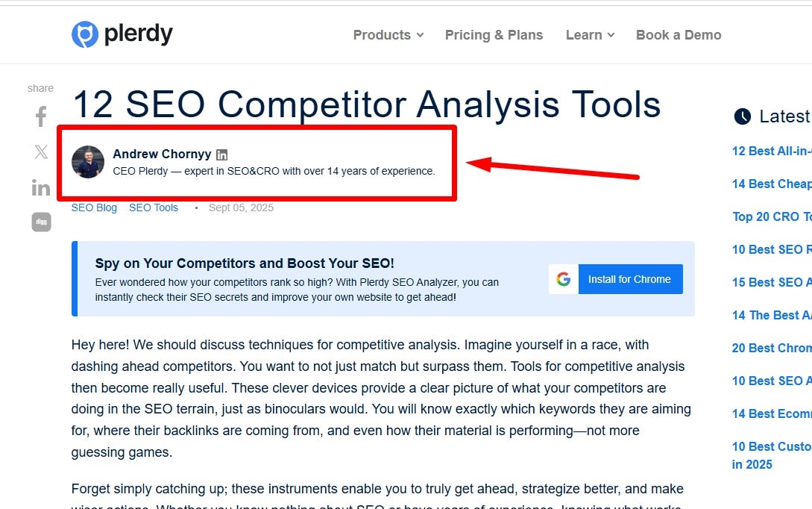Share the article on LinkedIn via sidebar

pyautogui.click(x=40, y=187)
